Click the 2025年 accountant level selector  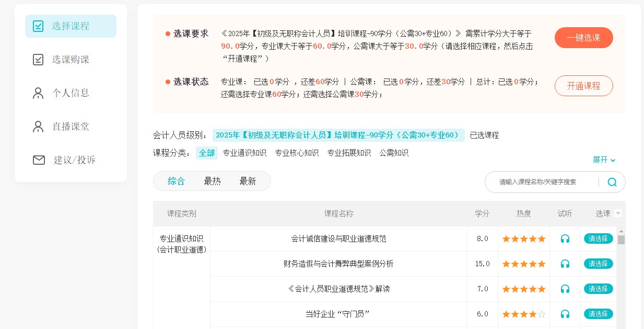pos(338,135)
